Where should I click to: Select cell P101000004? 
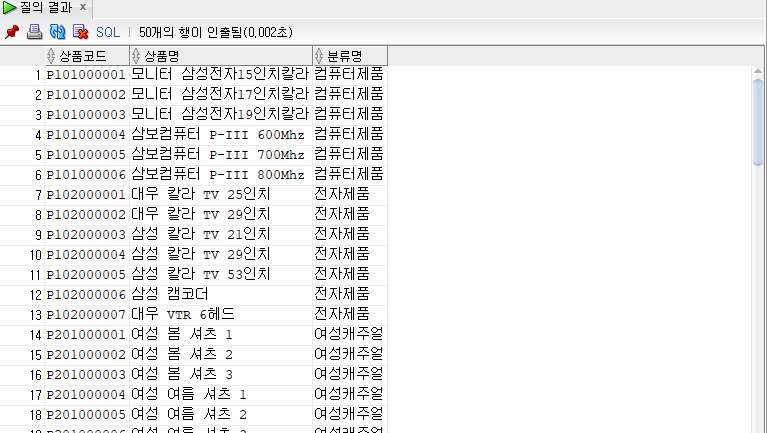tap(87, 135)
